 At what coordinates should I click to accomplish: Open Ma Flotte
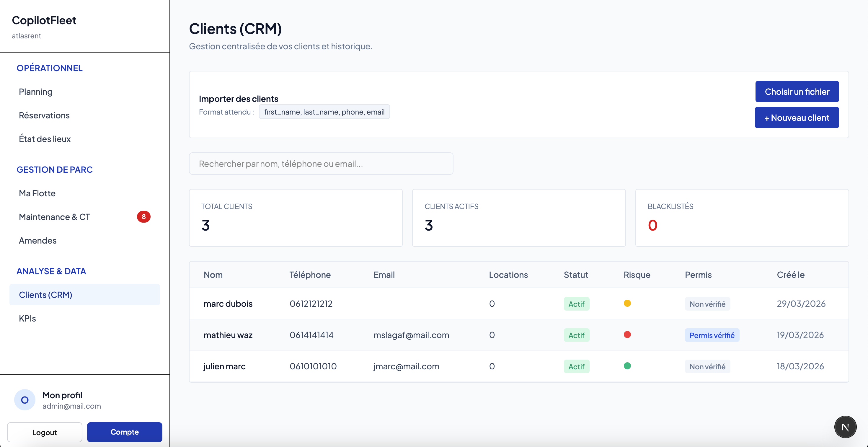coord(37,193)
